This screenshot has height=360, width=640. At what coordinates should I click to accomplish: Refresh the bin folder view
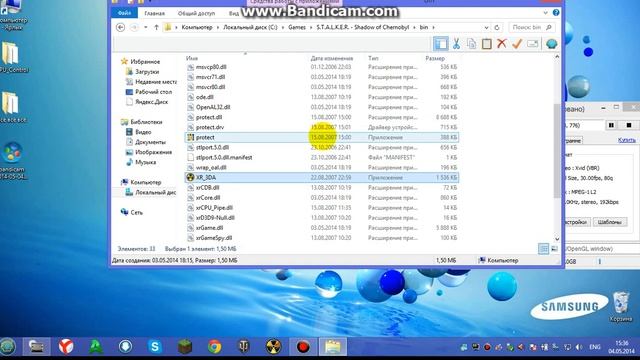tap(497, 27)
